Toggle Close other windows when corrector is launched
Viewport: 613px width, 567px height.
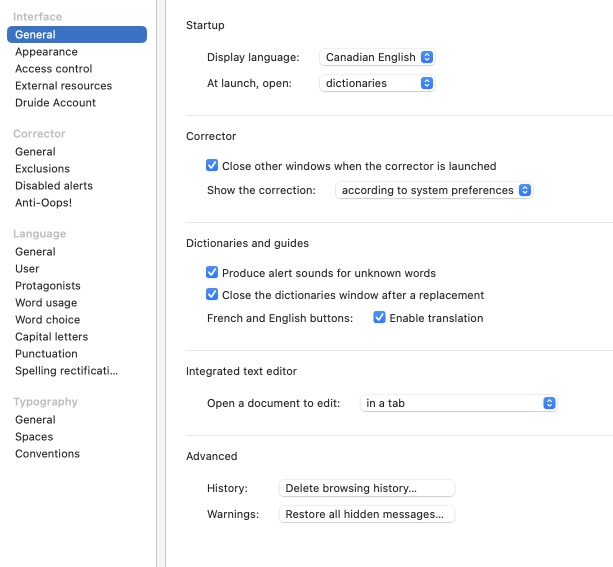212,166
